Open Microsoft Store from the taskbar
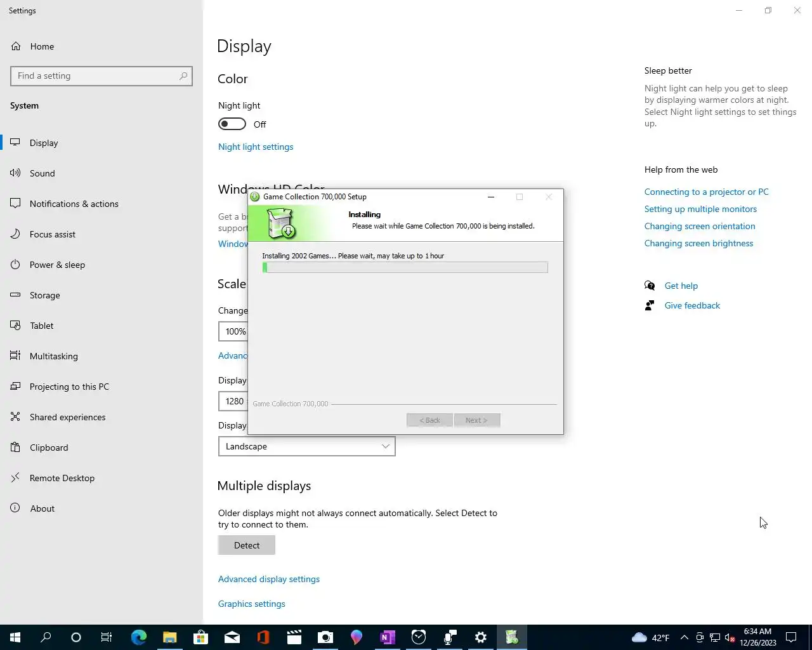 click(200, 637)
